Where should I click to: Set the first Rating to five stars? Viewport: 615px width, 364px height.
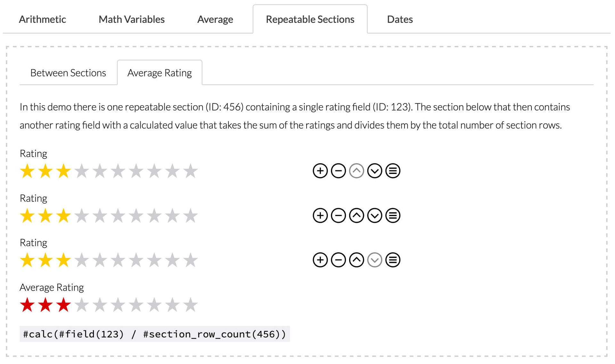pyautogui.click(x=100, y=171)
